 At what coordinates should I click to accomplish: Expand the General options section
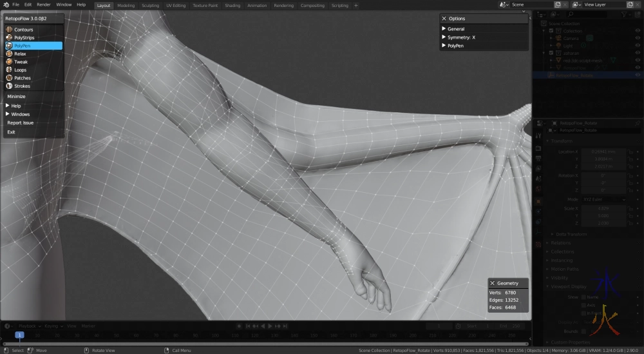456,29
